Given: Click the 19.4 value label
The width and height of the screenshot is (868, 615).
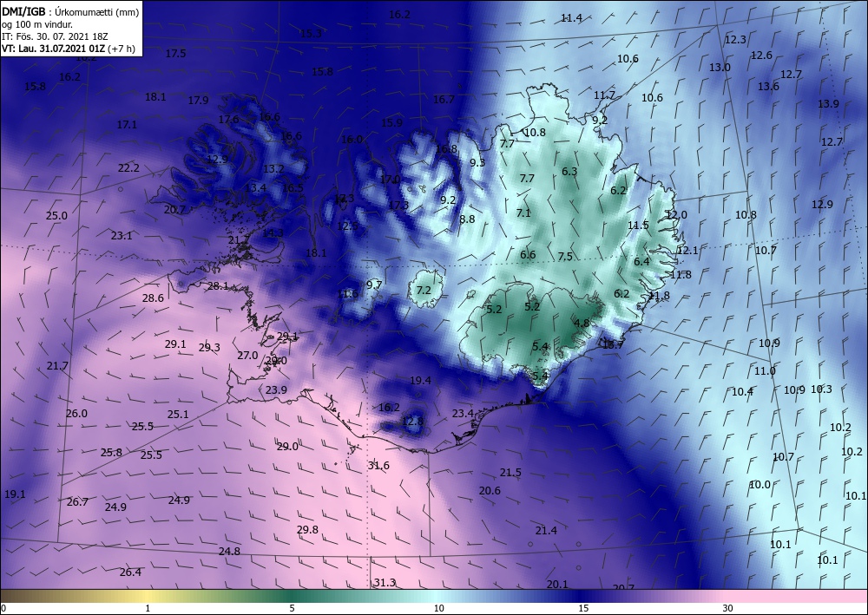Looking at the screenshot, I should point(421,381).
